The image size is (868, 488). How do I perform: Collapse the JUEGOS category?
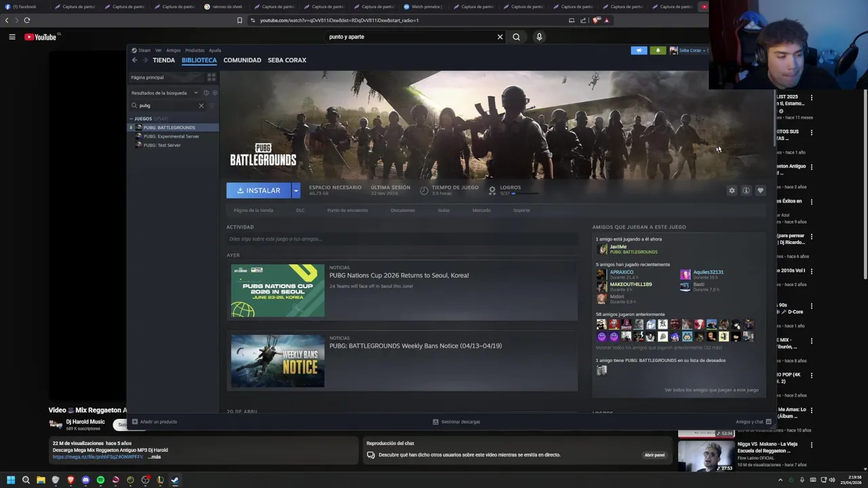(x=131, y=119)
